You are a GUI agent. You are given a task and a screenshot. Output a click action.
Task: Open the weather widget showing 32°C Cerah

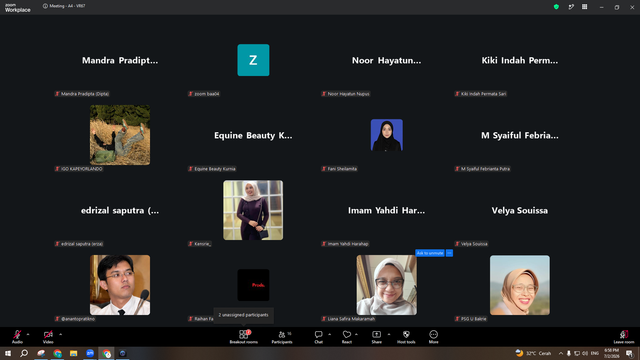pos(533,353)
